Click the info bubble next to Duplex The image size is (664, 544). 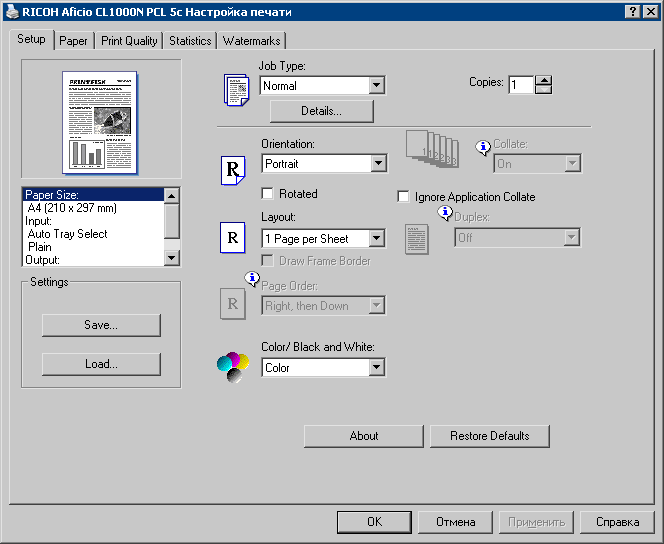point(445,213)
